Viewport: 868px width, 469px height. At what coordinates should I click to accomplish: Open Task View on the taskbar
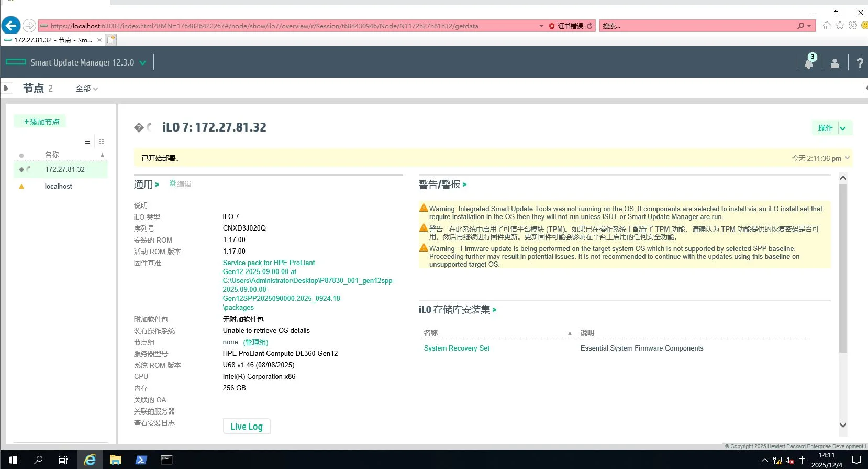pos(63,460)
